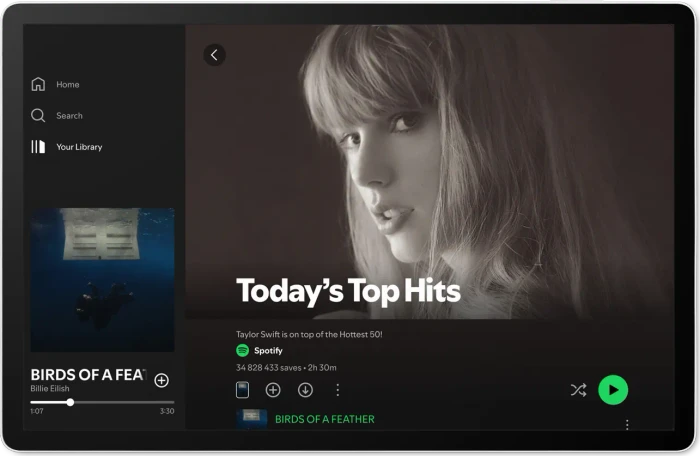Open Home in the sidebar
Viewport: 700px width, 456px height.
(55, 84)
